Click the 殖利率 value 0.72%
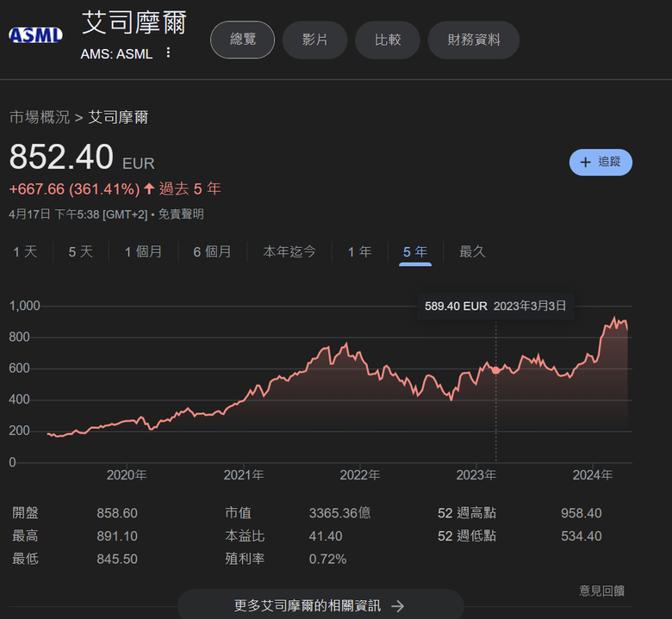Screen dimensions: 672x619 328,559
